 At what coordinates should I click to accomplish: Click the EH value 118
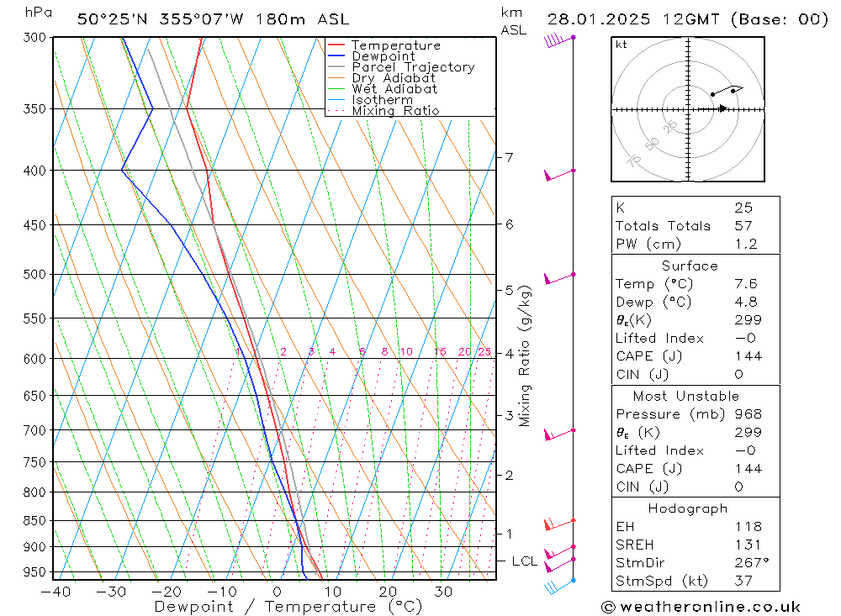748,526
